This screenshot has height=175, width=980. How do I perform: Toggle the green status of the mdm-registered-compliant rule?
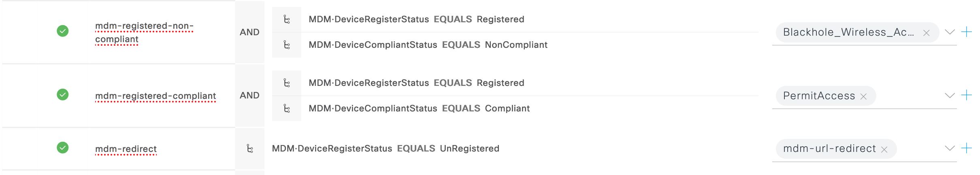(x=63, y=95)
